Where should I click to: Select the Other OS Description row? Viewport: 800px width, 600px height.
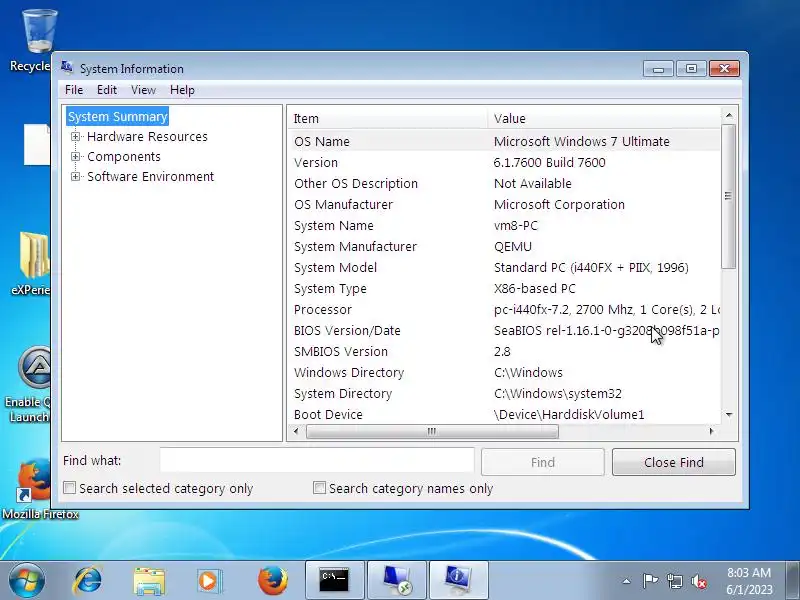point(504,183)
